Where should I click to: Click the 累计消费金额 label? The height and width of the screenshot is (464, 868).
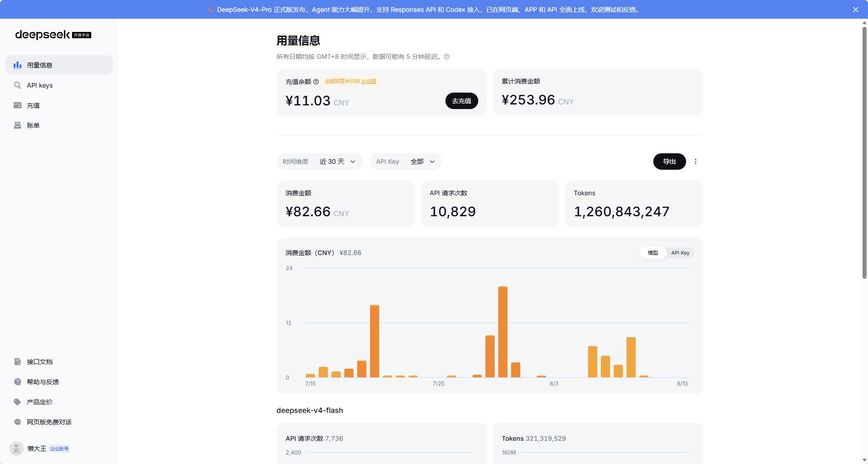tap(521, 81)
